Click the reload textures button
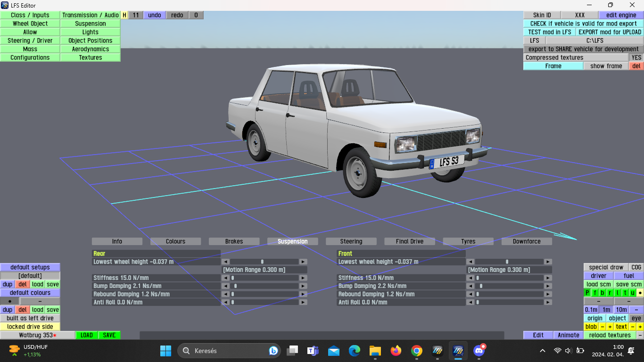 tap(610, 335)
